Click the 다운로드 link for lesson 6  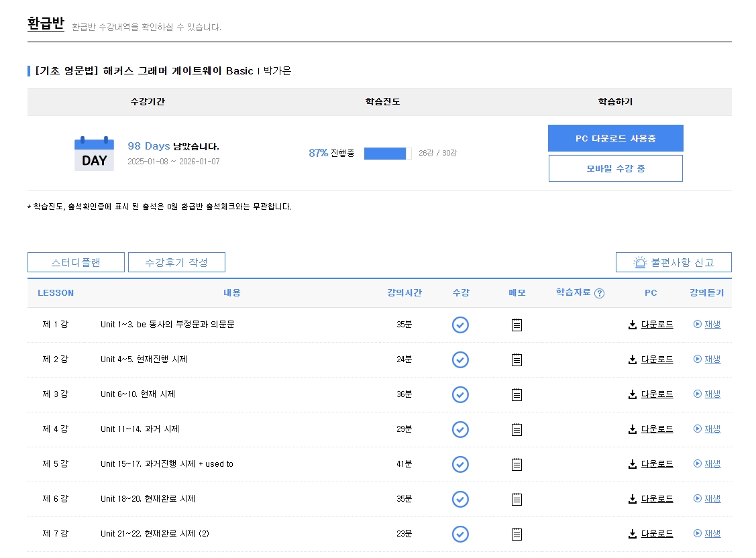pos(657,499)
